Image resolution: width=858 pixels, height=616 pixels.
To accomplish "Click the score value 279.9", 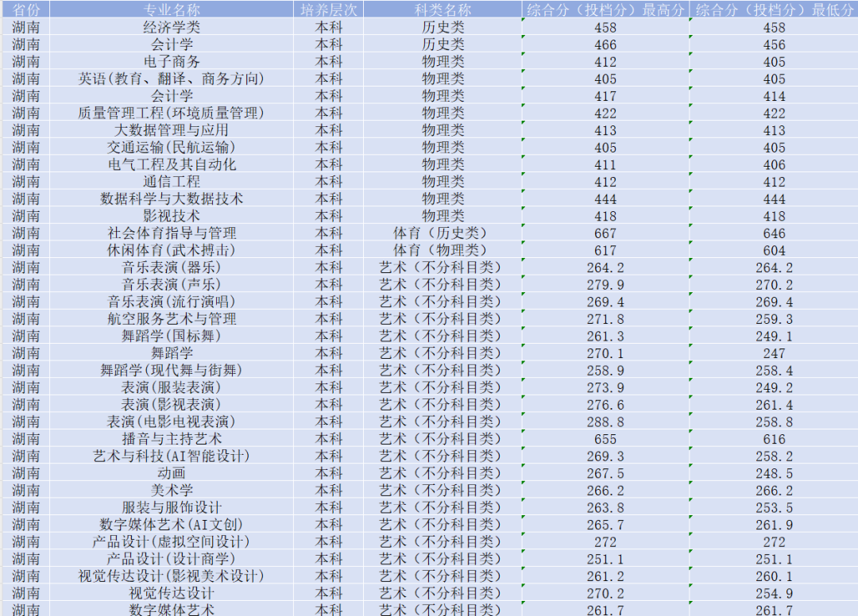I will point(605,284).
